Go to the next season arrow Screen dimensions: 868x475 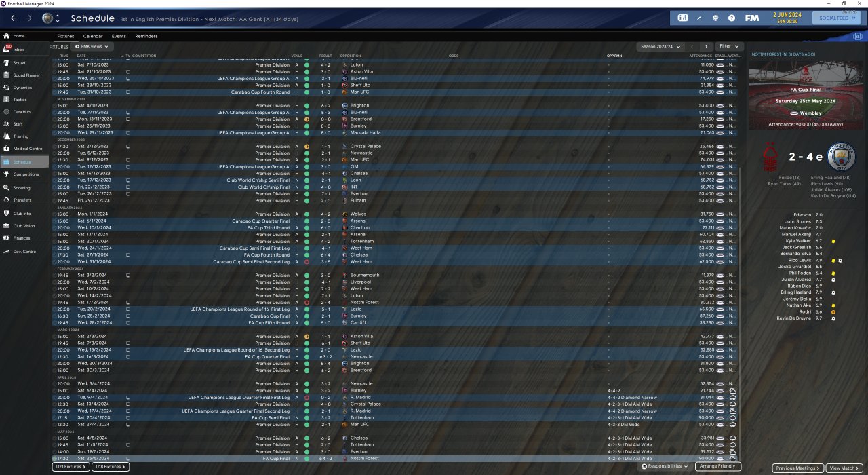(706, 47)
